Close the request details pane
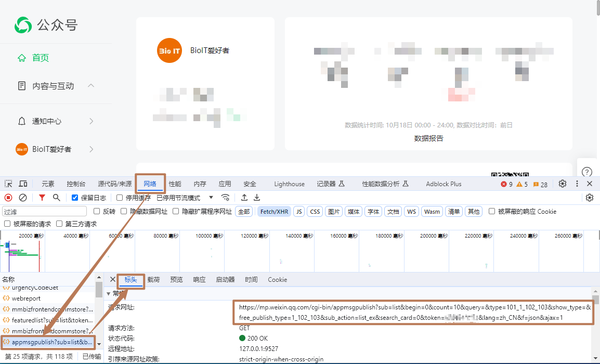This screenshot has width=600, height=364. click(112, 279)
